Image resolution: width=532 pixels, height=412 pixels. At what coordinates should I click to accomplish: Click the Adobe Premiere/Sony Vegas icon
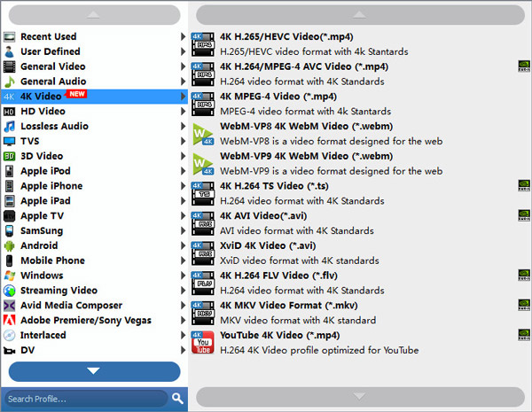coord(9,320)
